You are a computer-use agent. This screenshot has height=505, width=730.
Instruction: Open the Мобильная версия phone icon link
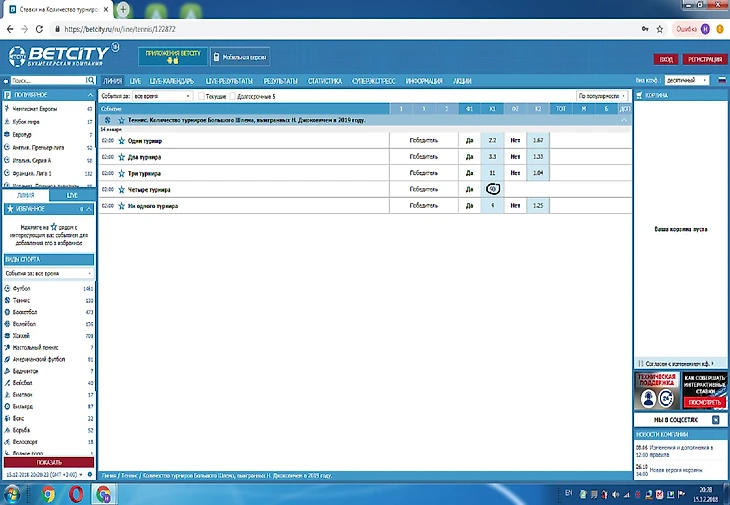click(217, 58)
